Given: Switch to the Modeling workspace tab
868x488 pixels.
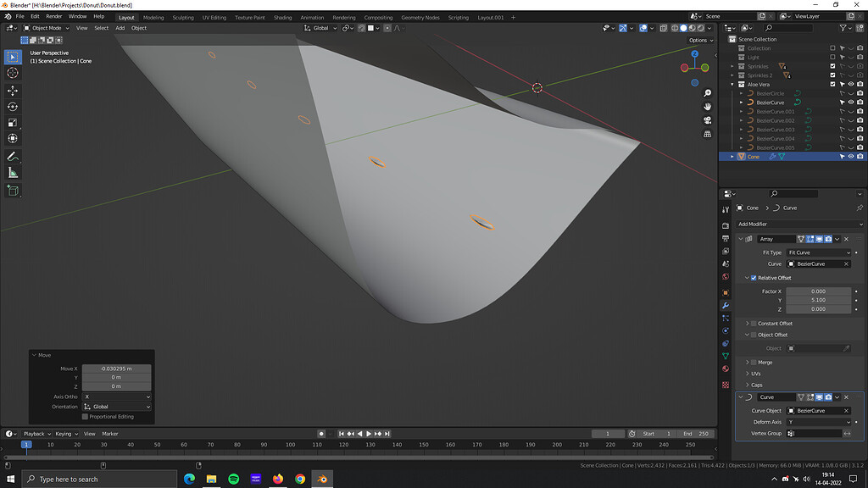Looking at the screenshot, I should pos(153,17).
